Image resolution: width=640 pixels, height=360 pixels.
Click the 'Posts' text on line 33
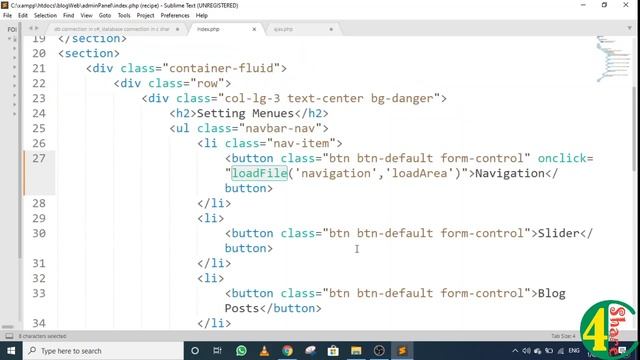242,309
